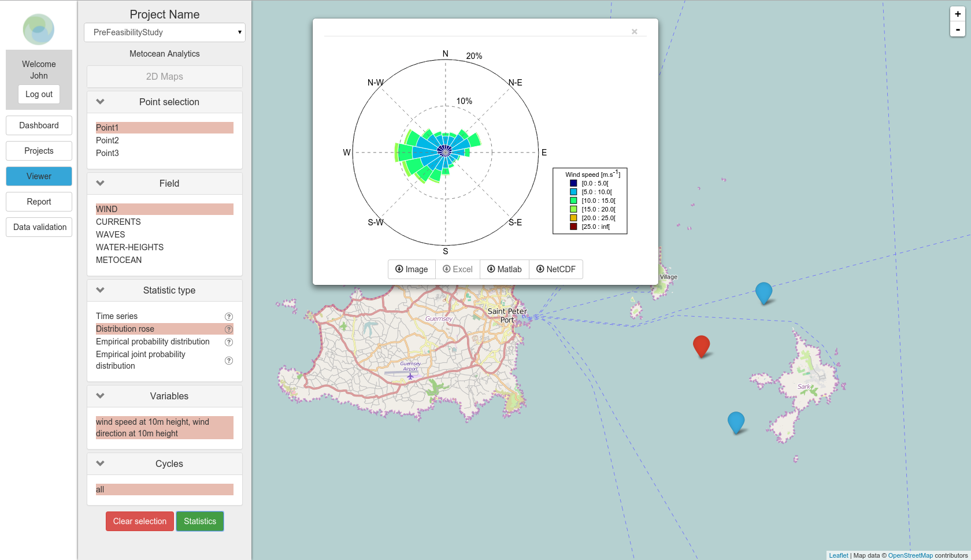The image size is (971, 560).
Task: Go to Data validation page
Action: click(39, 227)
